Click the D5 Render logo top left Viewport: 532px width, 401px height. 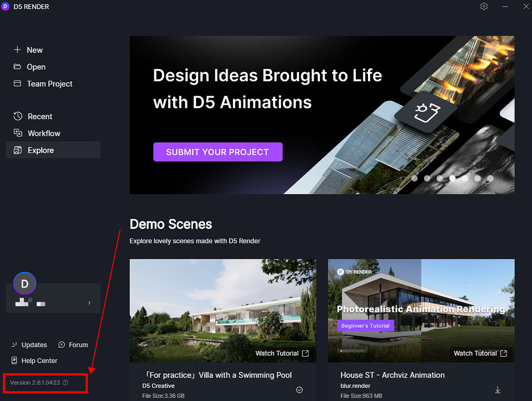pyautogui.click(x=6, y=6)
